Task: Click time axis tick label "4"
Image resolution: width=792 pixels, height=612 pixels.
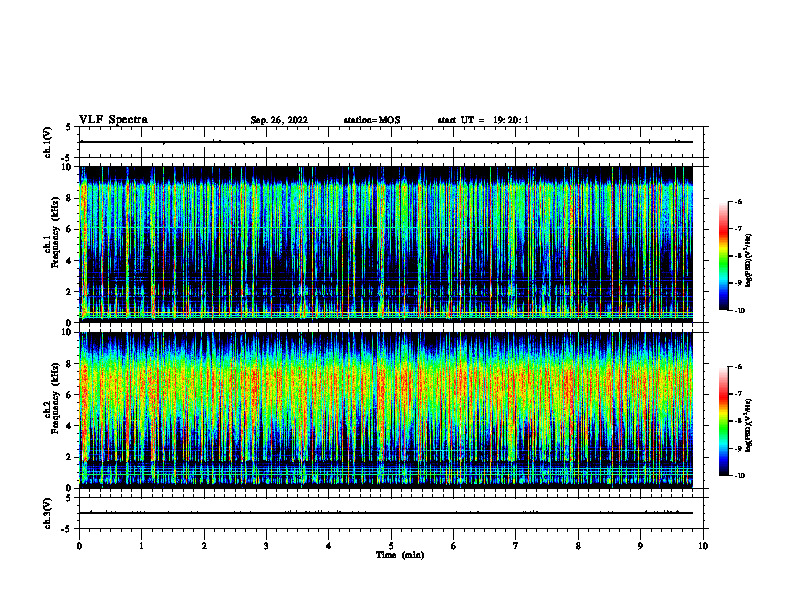Action: [x=329, y=546]
